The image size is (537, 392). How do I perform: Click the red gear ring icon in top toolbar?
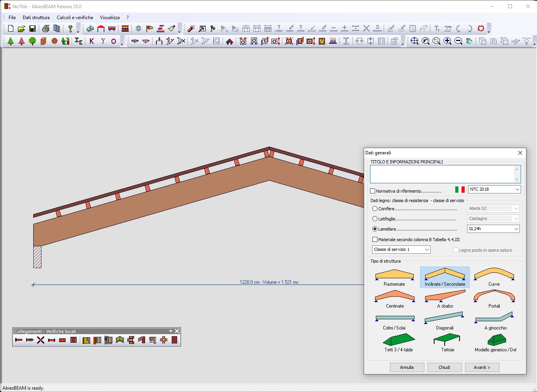pyautogui.click(x=481, y=29)
